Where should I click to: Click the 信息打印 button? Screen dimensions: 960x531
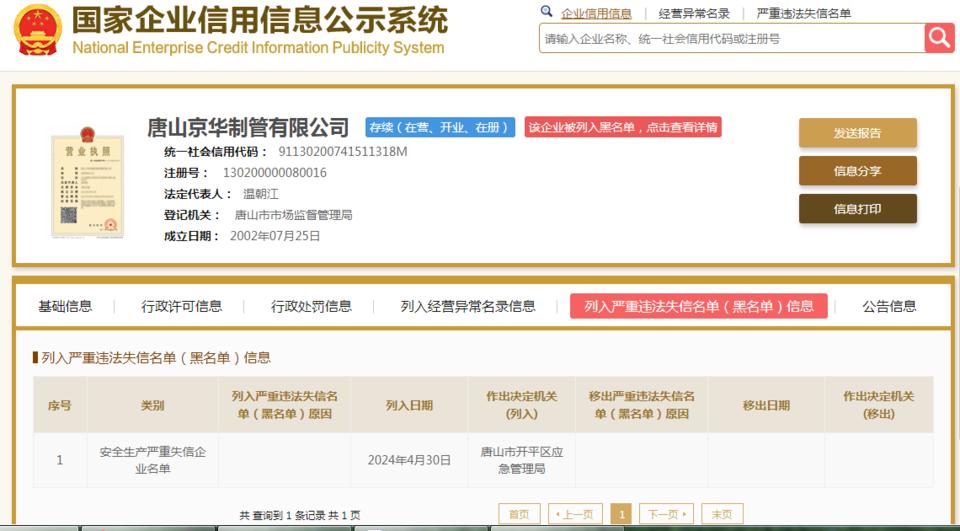857,209
